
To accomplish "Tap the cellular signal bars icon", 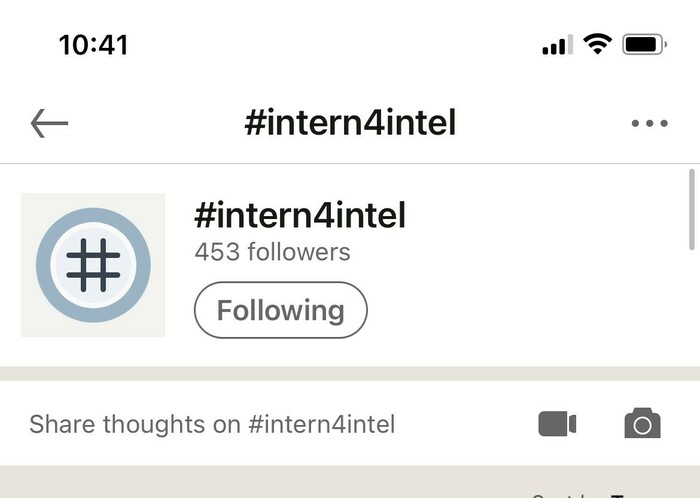I will click(x=556, y=45).
